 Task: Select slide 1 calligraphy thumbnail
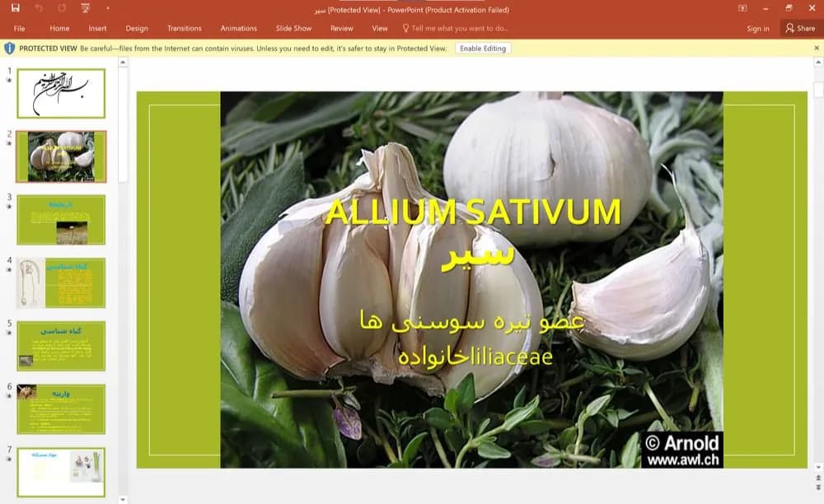[x=61, y=93]
